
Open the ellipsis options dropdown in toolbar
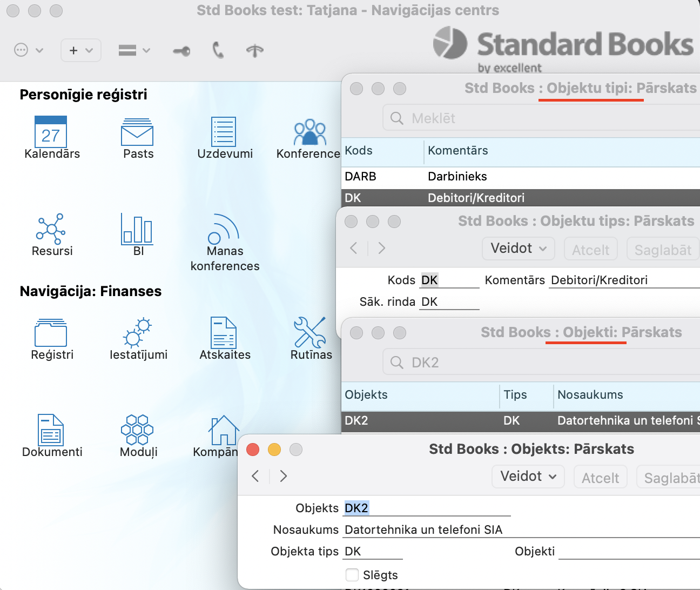(x=28, y=50)
